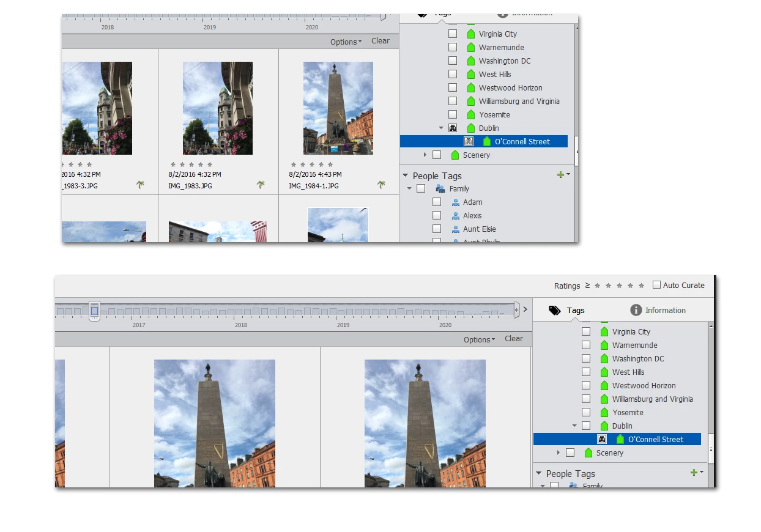Click the green plus under People Tags, upper panel
Image resolution: width=761 pixels, height=532 pixels.
point(560,175)
